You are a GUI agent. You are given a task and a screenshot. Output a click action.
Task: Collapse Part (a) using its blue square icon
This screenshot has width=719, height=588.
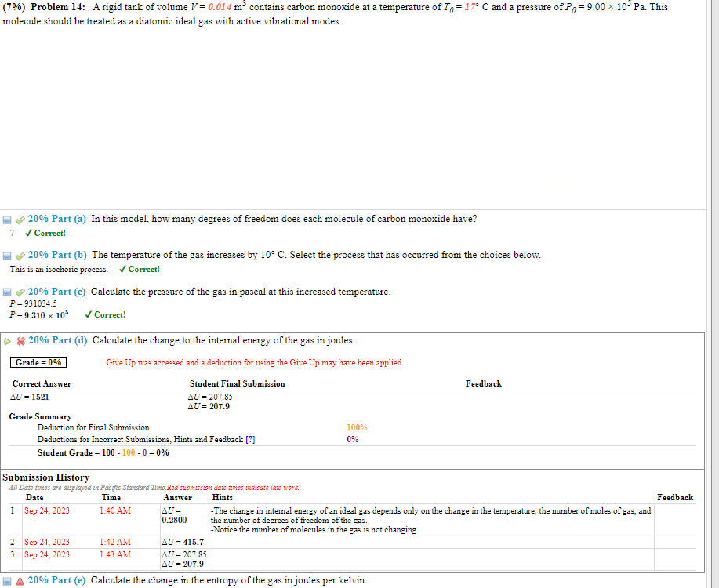point(6,219)
